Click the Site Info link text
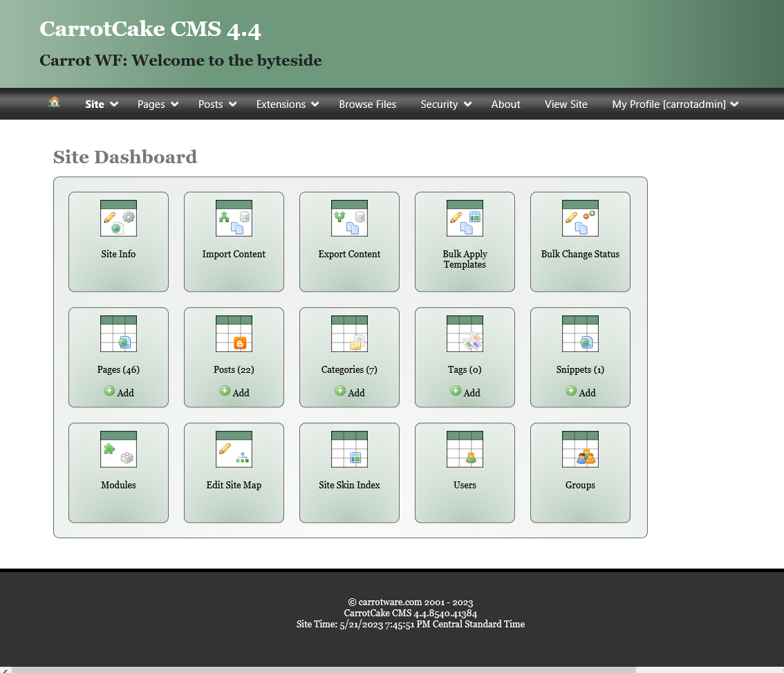This screenshot has width=784, height=673. pyautogui.click(x=118, y=254)
